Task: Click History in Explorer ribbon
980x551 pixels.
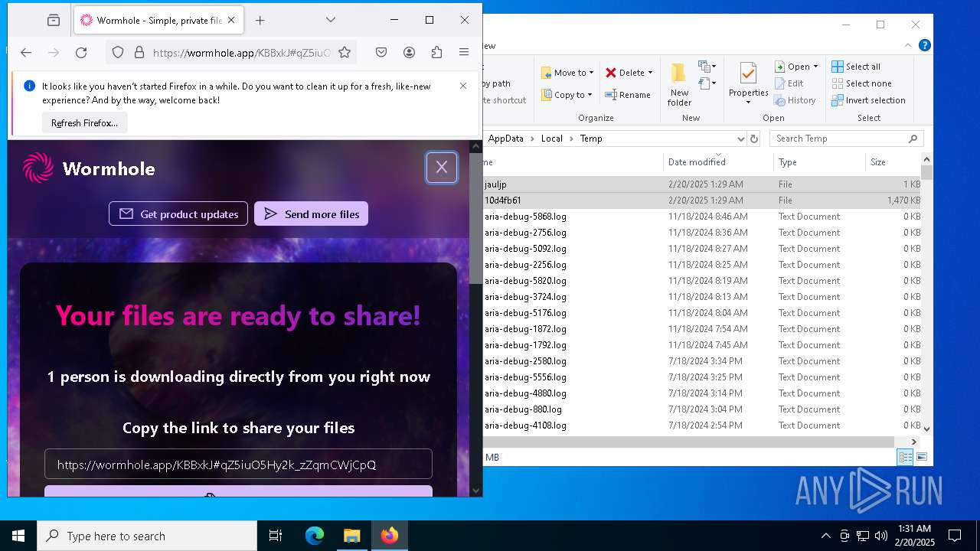Action: tap(795, 100)
